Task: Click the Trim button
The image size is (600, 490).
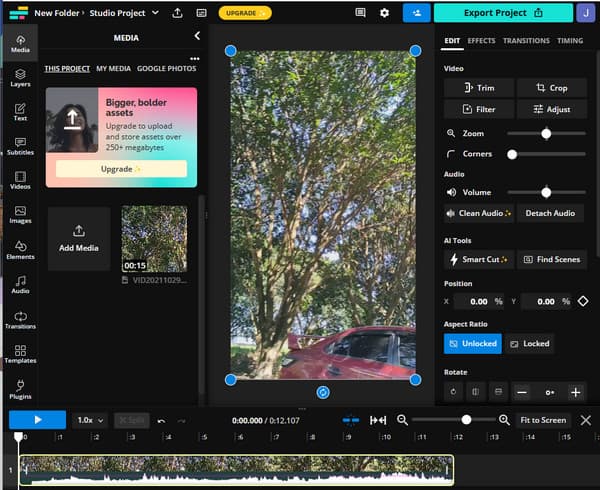Action: (479, 88)
